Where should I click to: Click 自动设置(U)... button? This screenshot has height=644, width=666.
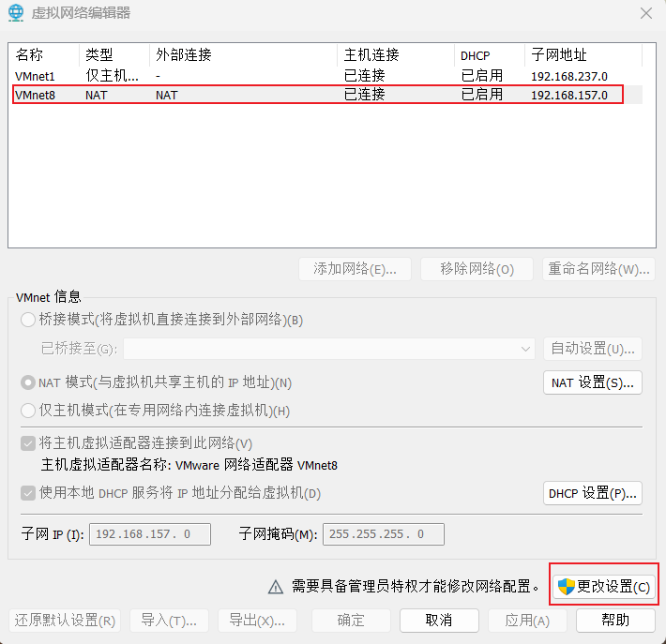(x=593, y=349)
